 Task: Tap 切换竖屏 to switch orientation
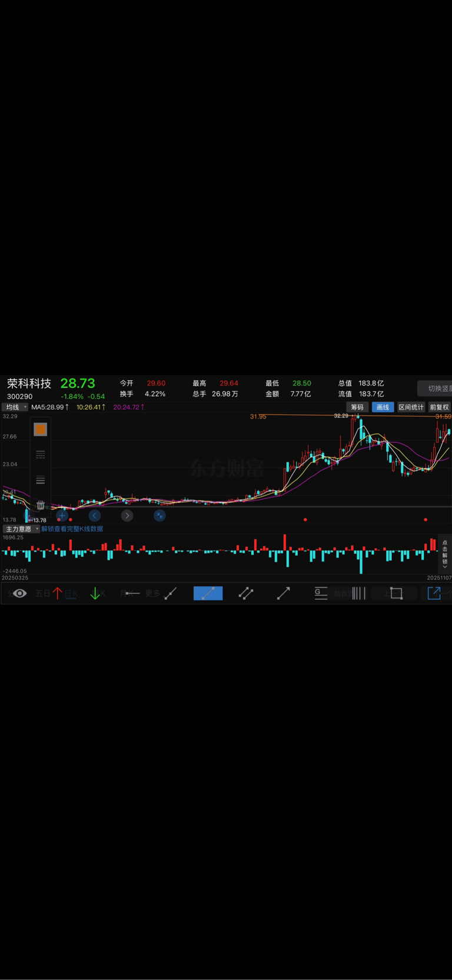[436, 388]
